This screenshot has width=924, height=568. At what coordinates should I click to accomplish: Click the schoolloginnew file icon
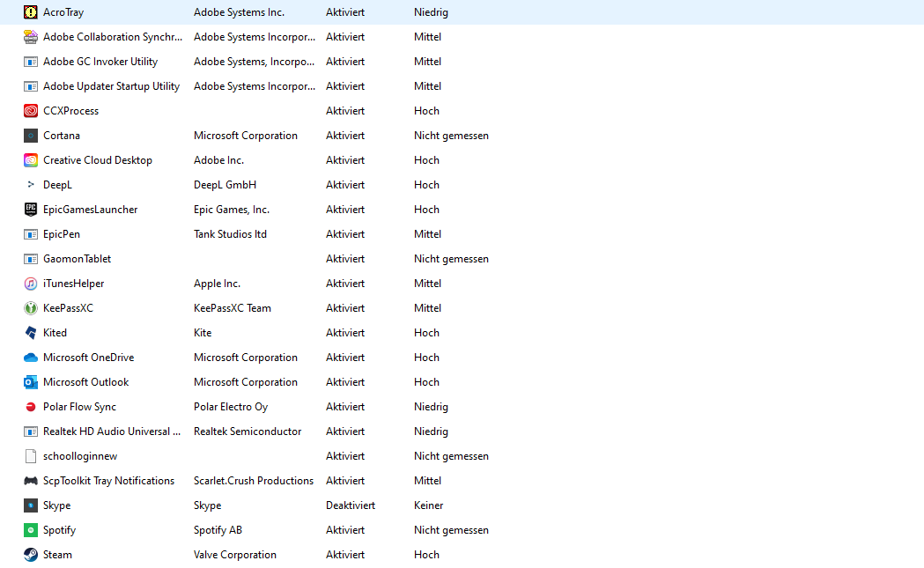point(31,456)
